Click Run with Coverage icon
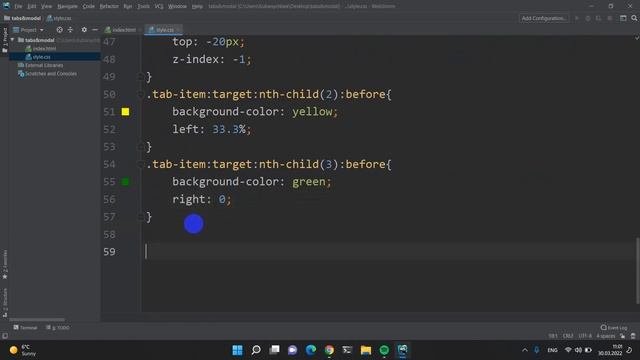 click(598, 18)
